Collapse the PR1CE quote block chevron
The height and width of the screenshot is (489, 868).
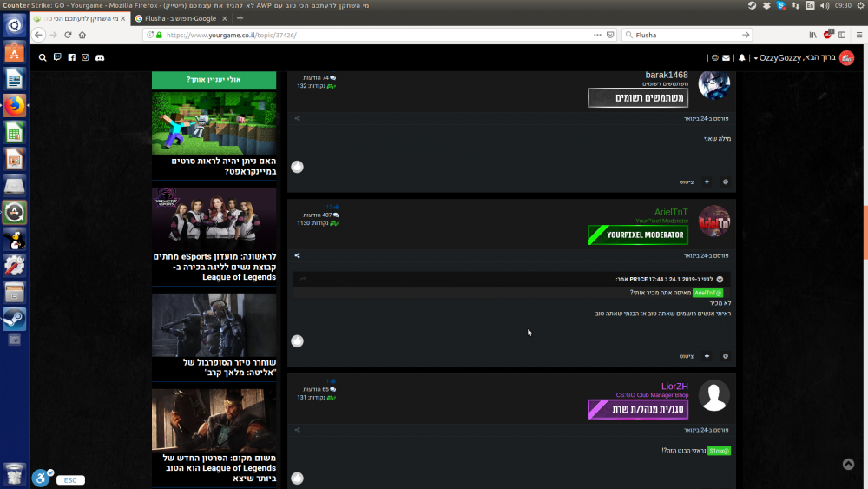pyautogui.click(x=720, y=280)
